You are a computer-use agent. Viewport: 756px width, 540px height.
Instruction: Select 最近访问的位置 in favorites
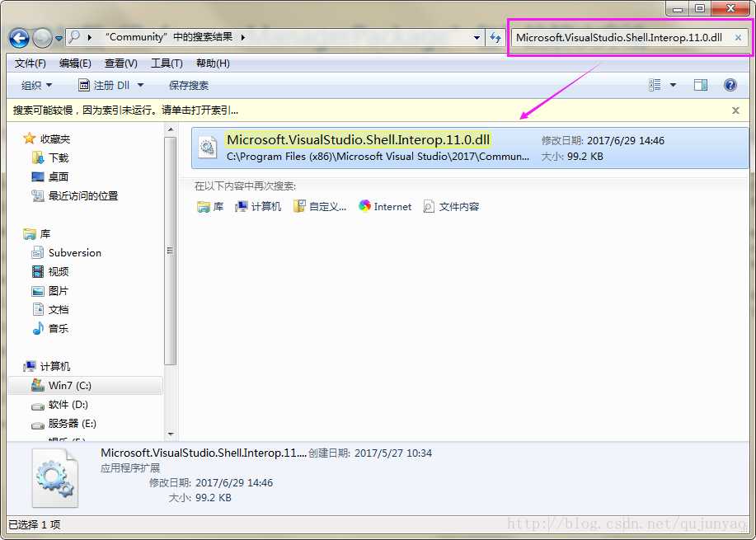[75, 195]
